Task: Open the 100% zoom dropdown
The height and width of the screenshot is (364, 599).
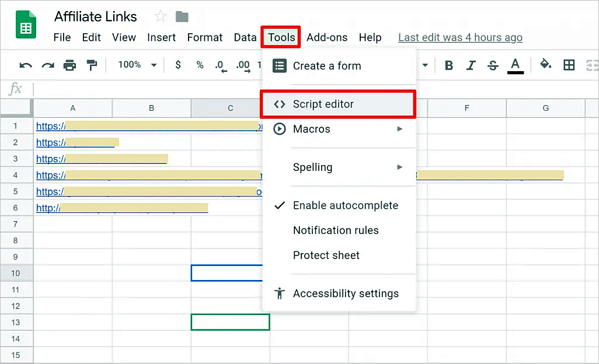Action: click(137, 65)
